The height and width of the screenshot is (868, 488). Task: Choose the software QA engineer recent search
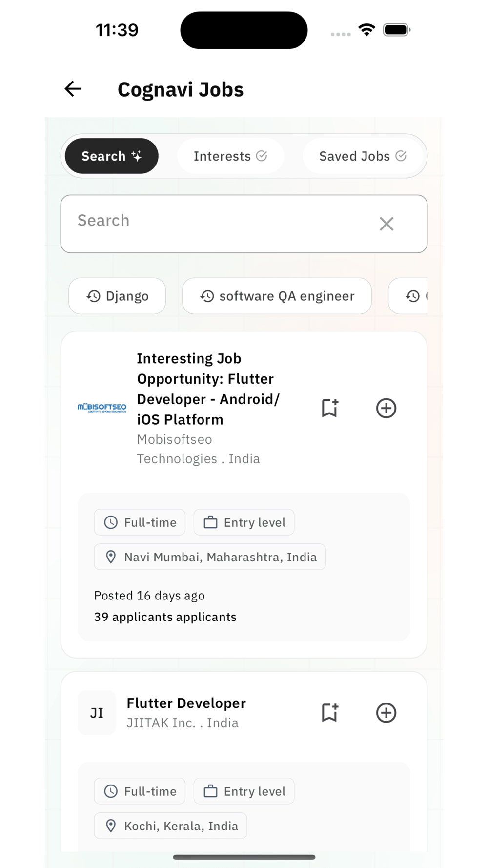(277, 296)
